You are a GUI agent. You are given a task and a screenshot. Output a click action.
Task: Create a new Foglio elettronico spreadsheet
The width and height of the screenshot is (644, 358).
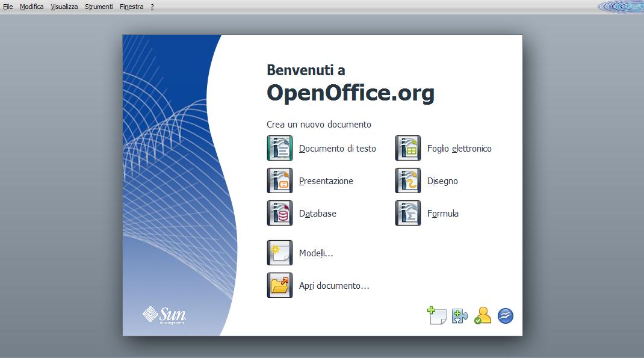click(x=408, y=148)
